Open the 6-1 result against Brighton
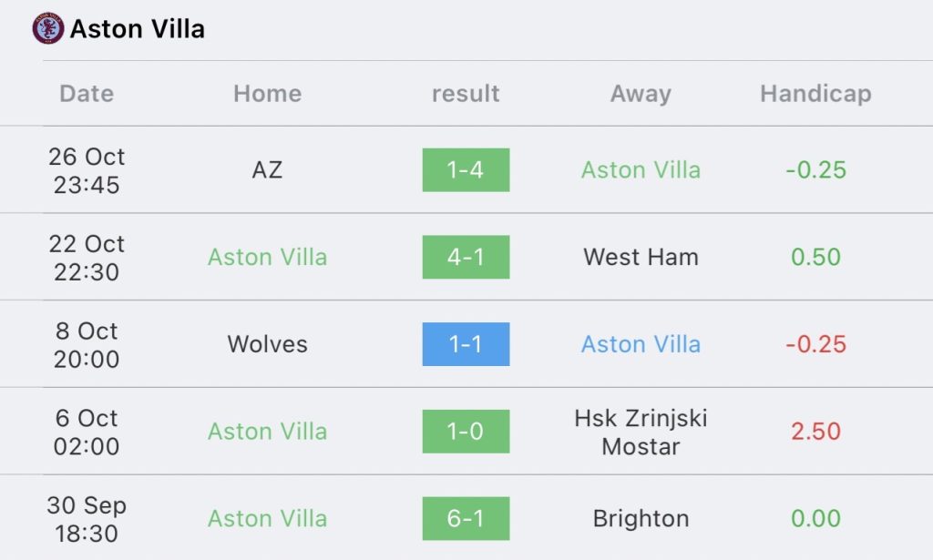Image resolution: width=933 pixels, height=560 pixels. click(466, 518)
